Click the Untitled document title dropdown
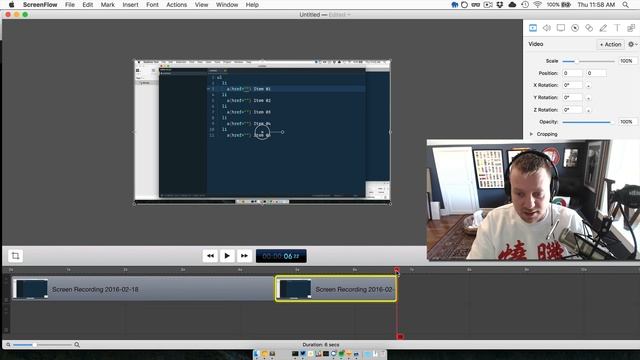The width and height of the screenshot is (640, 360). [325, 15]
